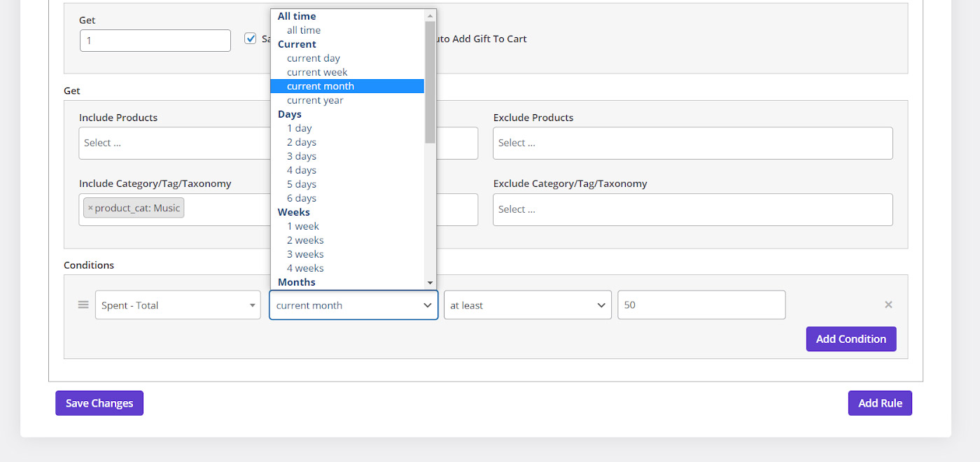Remove the condition using the X icon
The height and width of the screenshot is (462, 980).
[888, 304]
